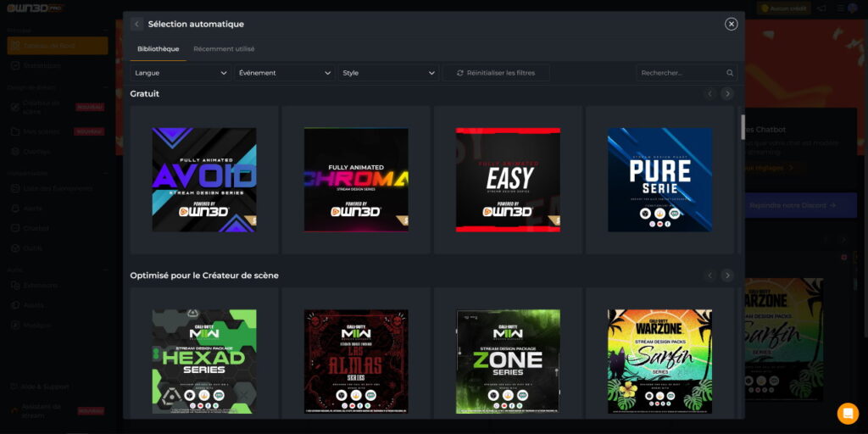Open Tableau de bord in background sidebar
Viewport: 868px width, 434px height.
[58, 46]
